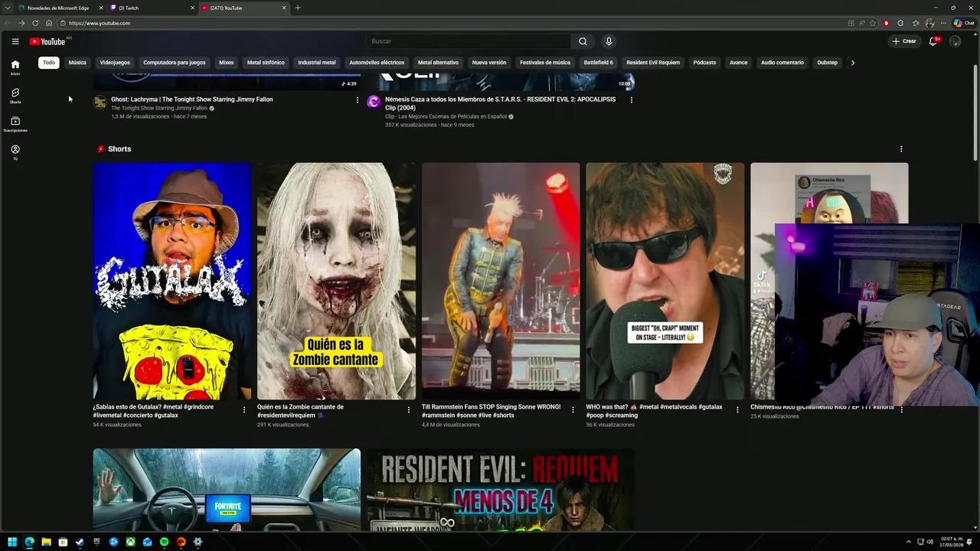Select the Dubstep filter chip

827,62
